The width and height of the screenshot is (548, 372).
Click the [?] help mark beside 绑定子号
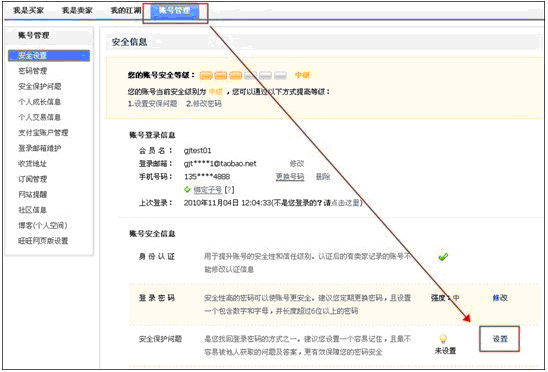(x=229, y=190)
